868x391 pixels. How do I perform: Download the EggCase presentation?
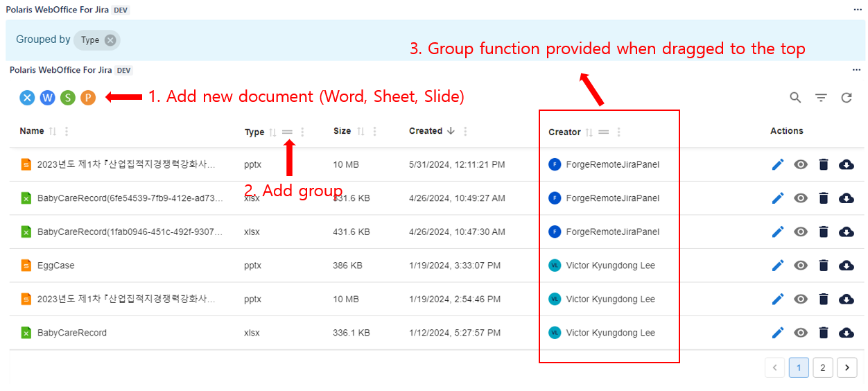tap(847, 266)
